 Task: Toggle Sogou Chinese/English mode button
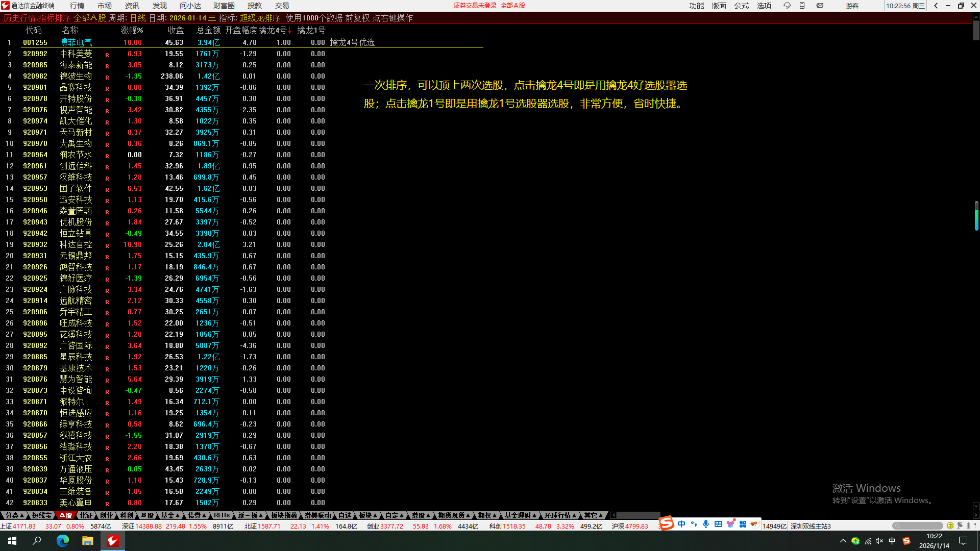click(x=681, y=524)
